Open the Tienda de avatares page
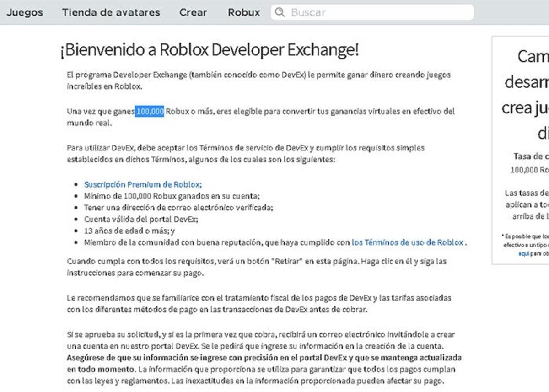Screen dimensions: 549x392 point(111,12)
